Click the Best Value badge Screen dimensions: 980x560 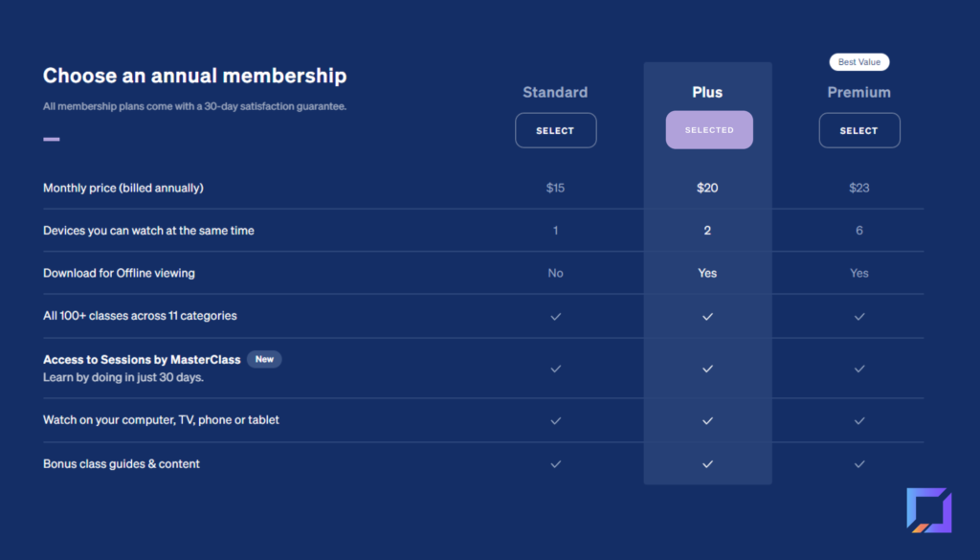[x=859, y=62]
